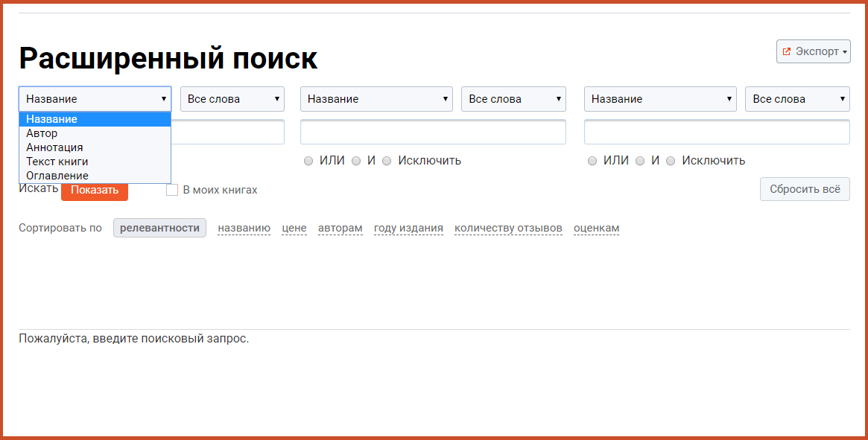
Task: Choose Аннотация from the dropdown list
Action: (x=95, y=147)
